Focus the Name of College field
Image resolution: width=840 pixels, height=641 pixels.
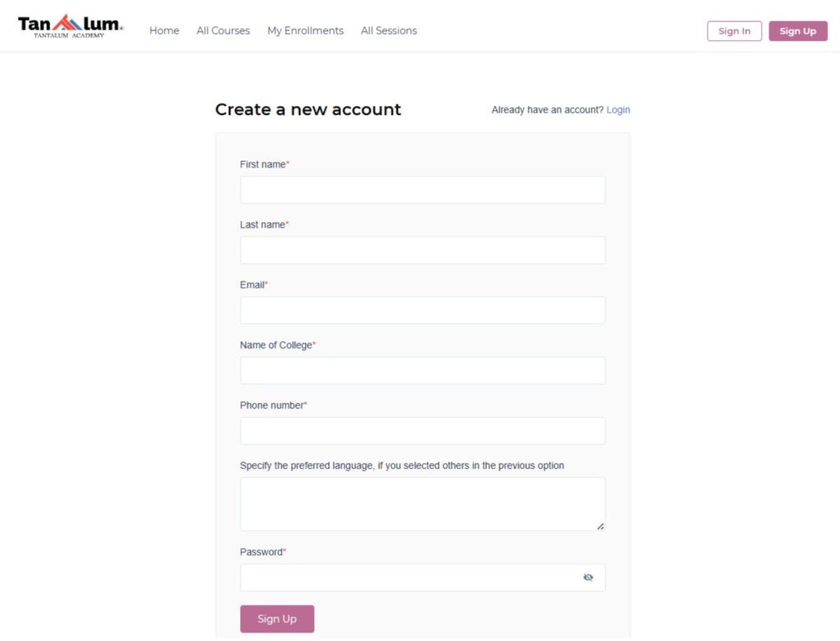click(422, 371)
